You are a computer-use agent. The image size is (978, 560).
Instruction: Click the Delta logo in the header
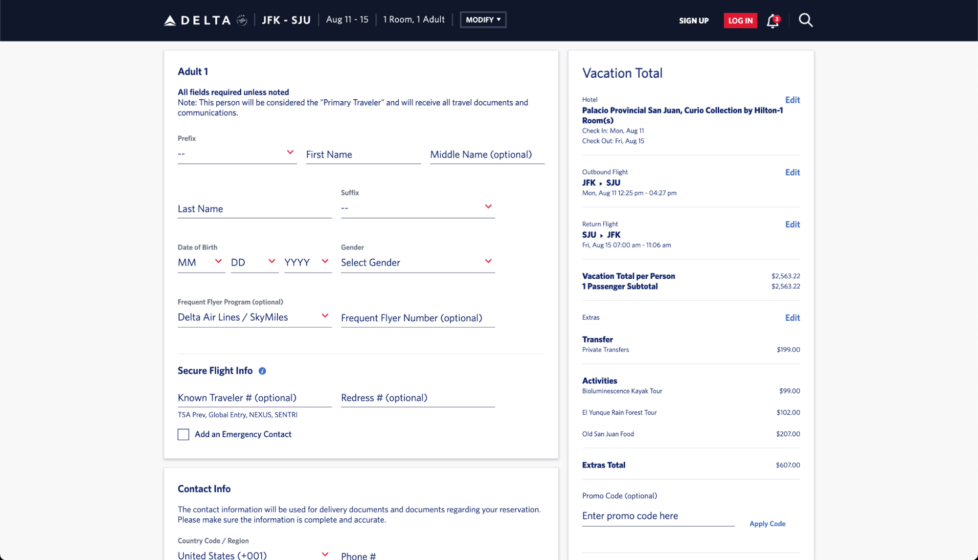coord(197,20)
